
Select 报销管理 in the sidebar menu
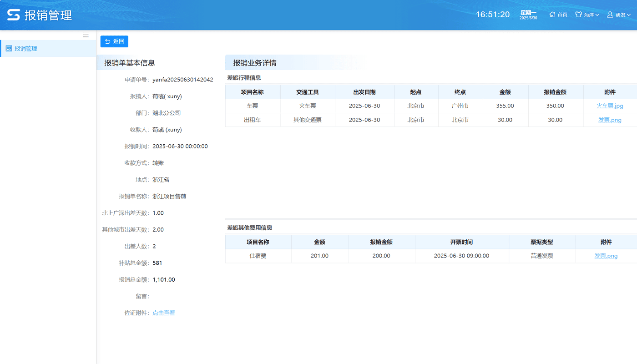(x=26, y=49)
